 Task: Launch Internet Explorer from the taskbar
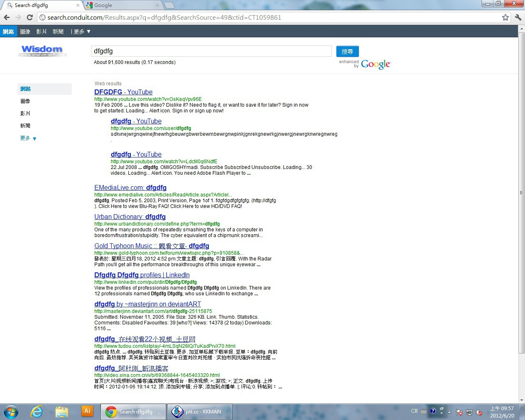[x=37, y=411]
